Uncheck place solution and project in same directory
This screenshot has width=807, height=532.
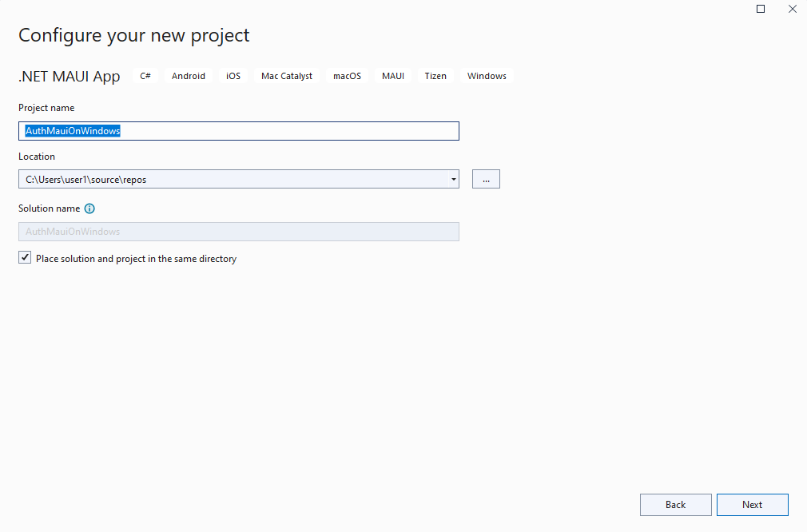click(25, 257)
